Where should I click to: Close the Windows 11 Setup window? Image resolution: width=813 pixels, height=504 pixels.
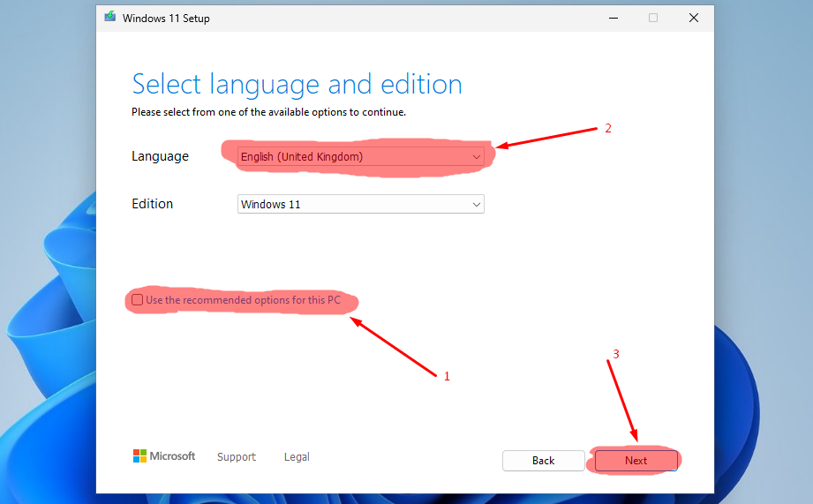pos(694,19)
